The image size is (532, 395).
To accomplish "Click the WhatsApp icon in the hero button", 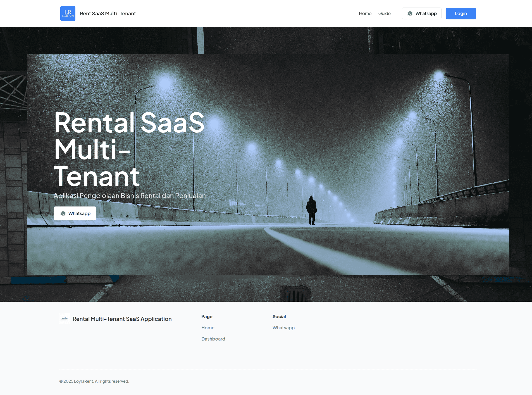I will pyautogui.click(x=63, y=213).
